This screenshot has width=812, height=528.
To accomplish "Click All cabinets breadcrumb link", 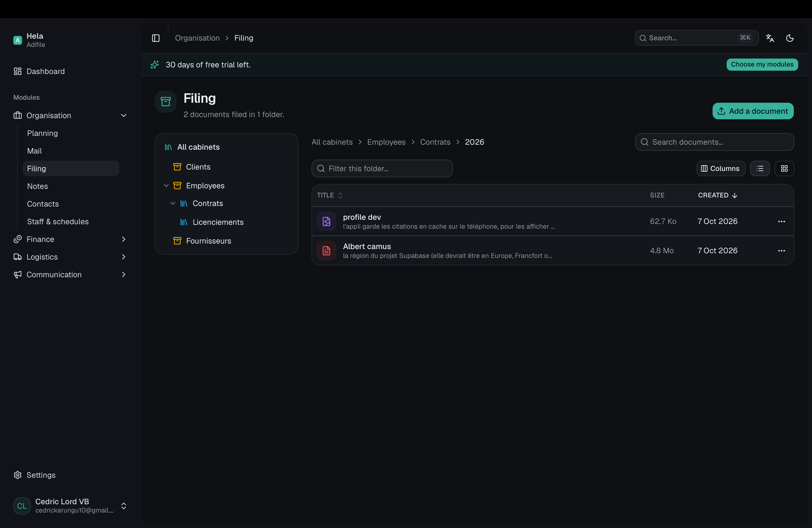I will (332, 142).
